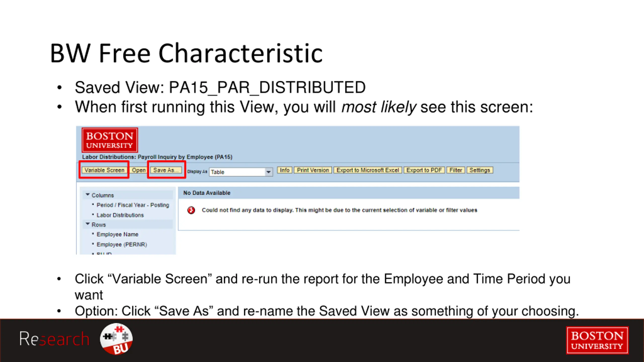644x362 pixels.
Task: Click the Boston University logo in footer
Action: point(597,340)
